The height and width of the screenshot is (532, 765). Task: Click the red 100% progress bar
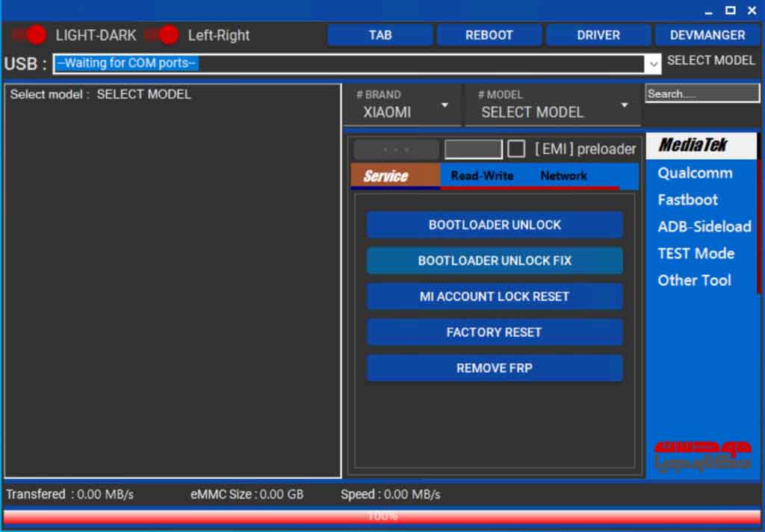pos(382,517)
